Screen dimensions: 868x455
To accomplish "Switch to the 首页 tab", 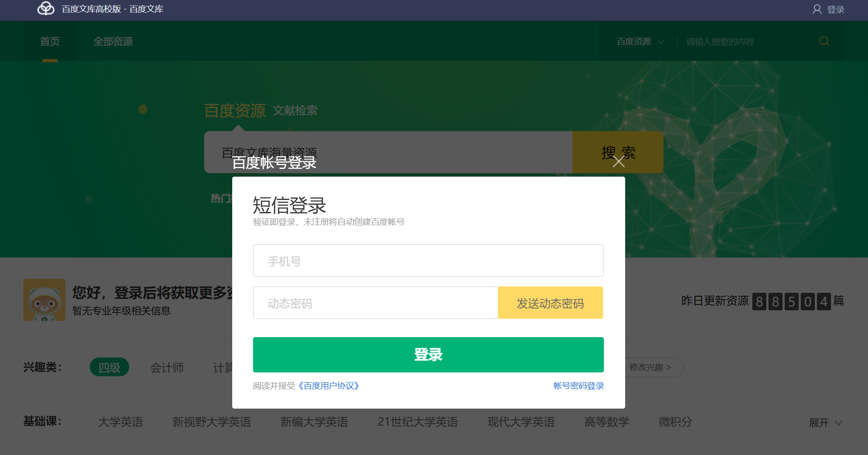I will [50, 42].
